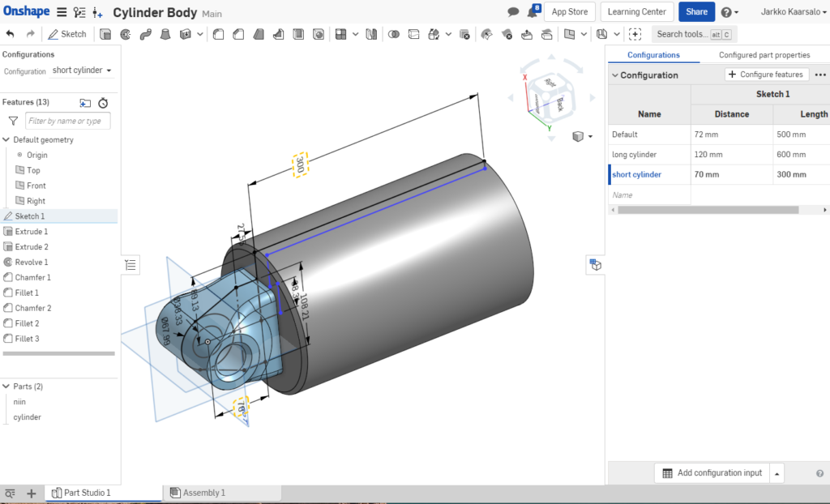
Task: Switch to the Configurations tab
Action: 654,55
